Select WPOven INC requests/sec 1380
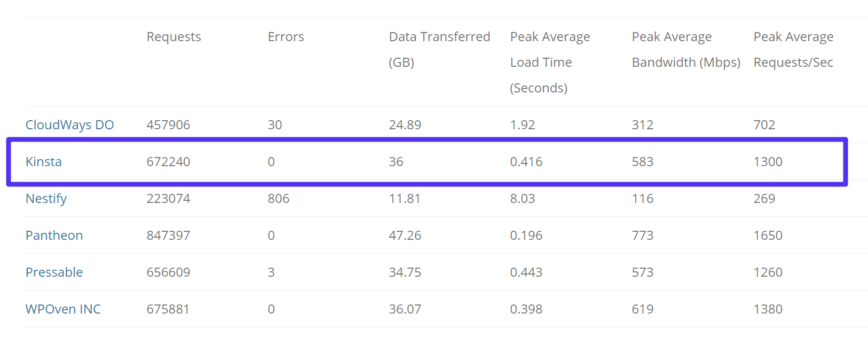Screen dimensions: 868x344 click(x=768, y=309)
